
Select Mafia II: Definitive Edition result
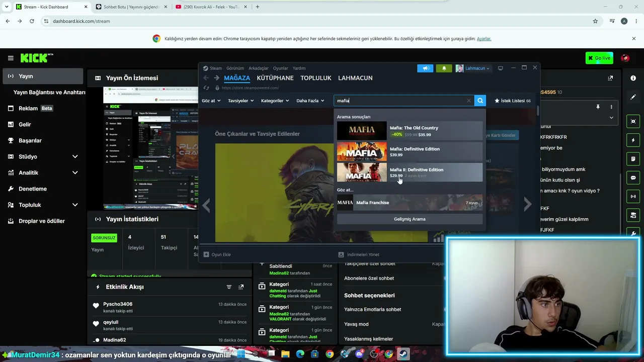point(410,172)
